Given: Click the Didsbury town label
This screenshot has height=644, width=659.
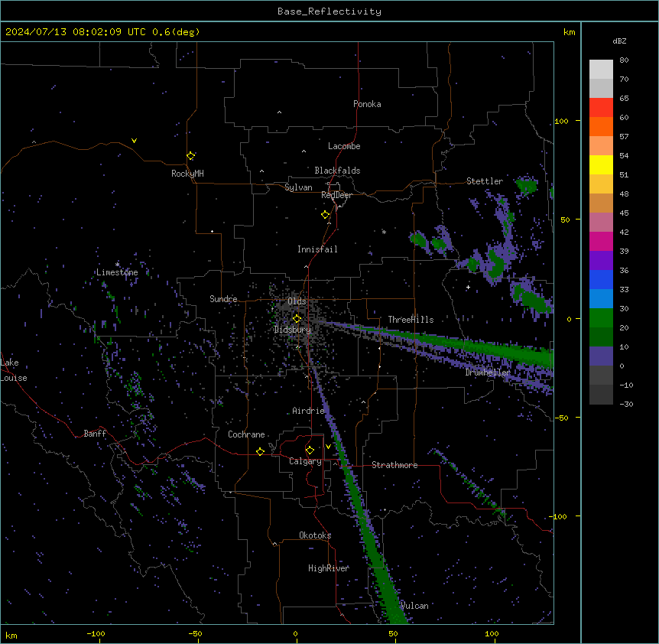Looking at the screenshot, I should (x=293, y=330).
